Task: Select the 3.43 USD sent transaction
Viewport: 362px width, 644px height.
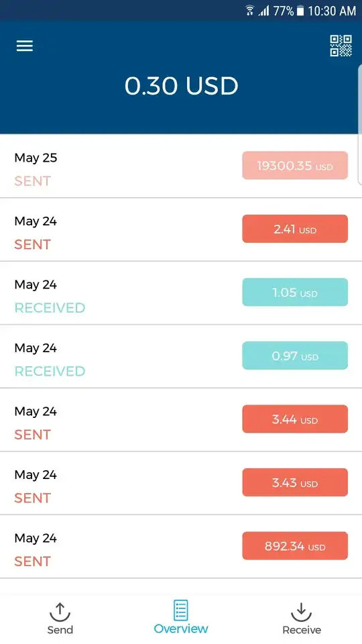Action: click(181, 483)
